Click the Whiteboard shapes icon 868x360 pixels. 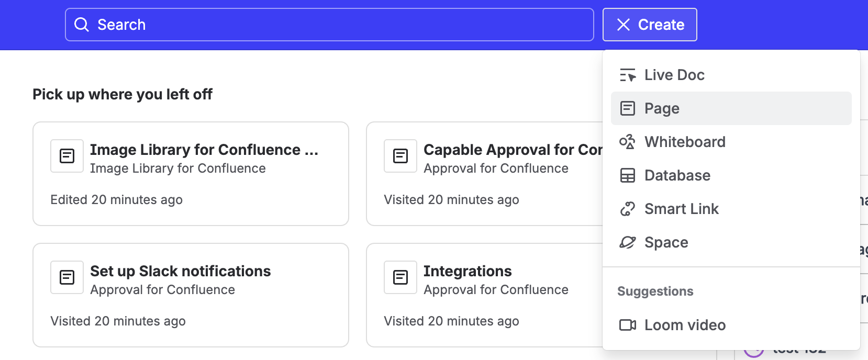[x=627, y=142]
